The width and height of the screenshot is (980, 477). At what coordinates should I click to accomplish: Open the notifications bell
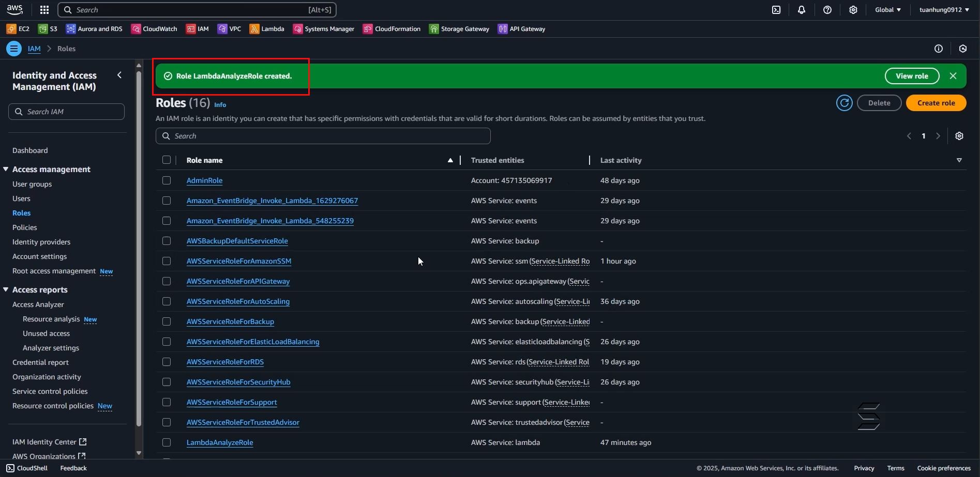[x=802, y=10]
